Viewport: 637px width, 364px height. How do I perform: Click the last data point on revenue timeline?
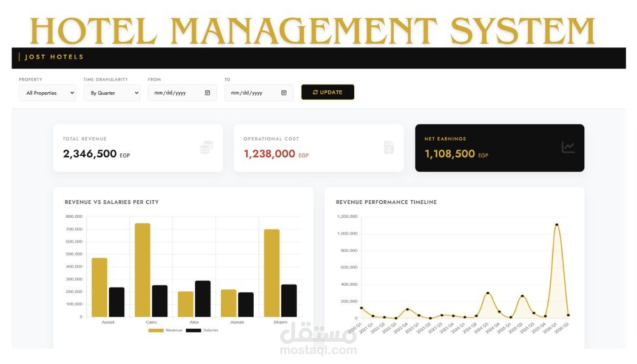[568, 315]
